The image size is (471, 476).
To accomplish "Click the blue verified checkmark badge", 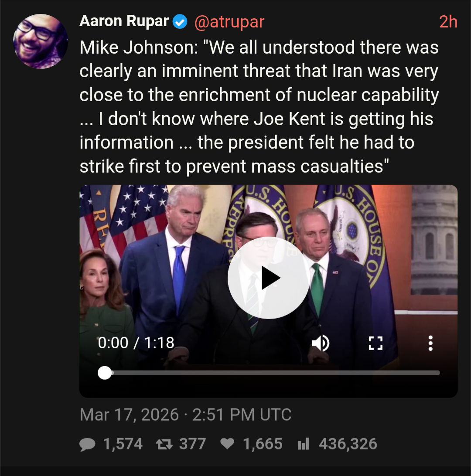I will (x=180, y=22).
